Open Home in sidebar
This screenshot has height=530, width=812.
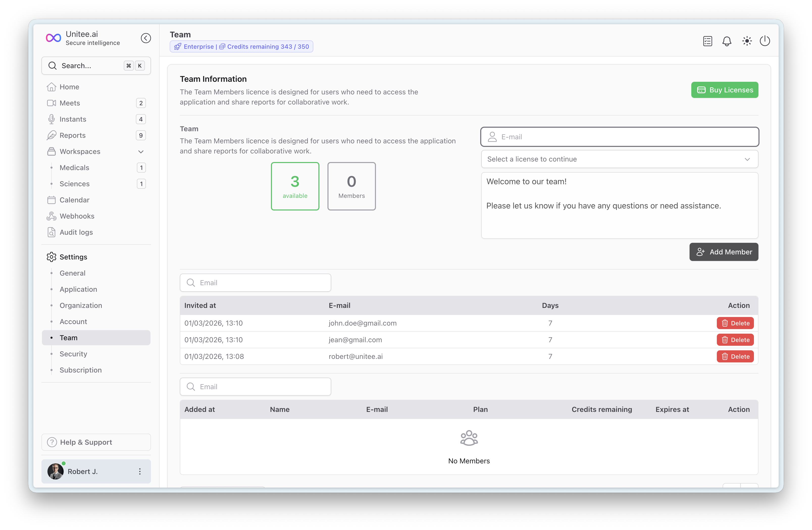pos(96,87)
